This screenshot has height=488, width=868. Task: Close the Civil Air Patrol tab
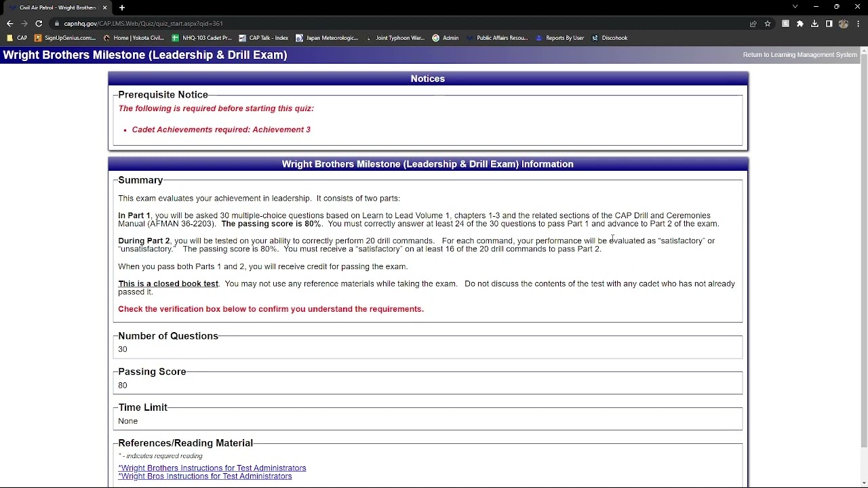point(105,7)
